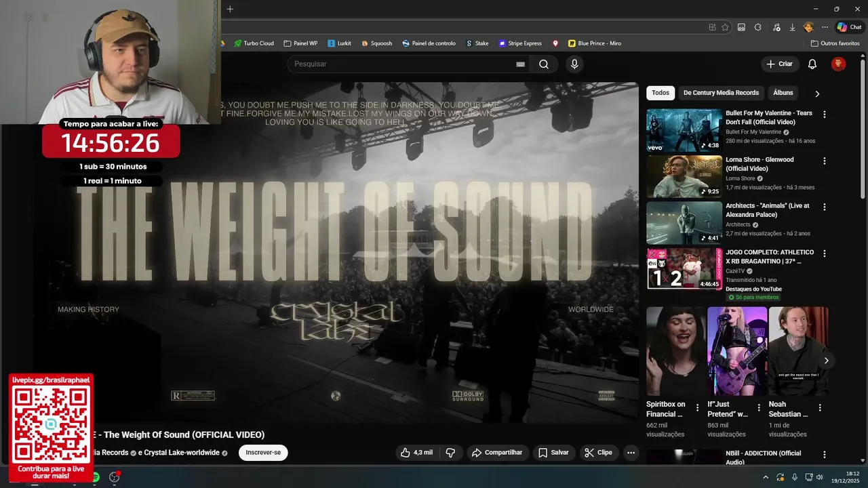
Task: Open Outros favoritos folder
Action: (835, 43)
